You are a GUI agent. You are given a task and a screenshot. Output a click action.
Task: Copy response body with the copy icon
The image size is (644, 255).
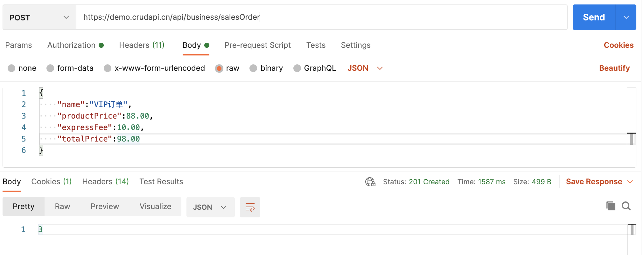611,206
